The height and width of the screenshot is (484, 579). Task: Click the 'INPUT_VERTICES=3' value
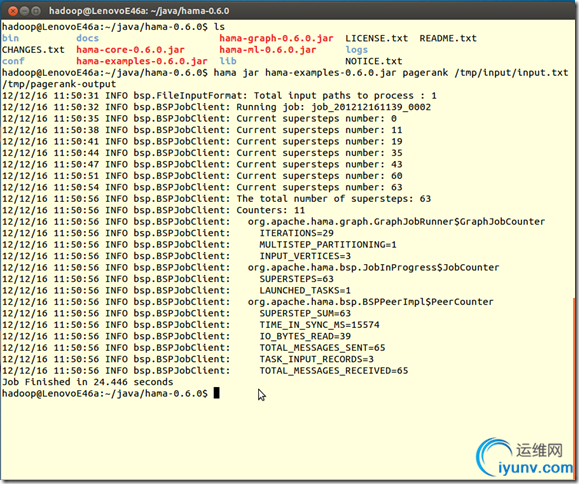point(305,256)
